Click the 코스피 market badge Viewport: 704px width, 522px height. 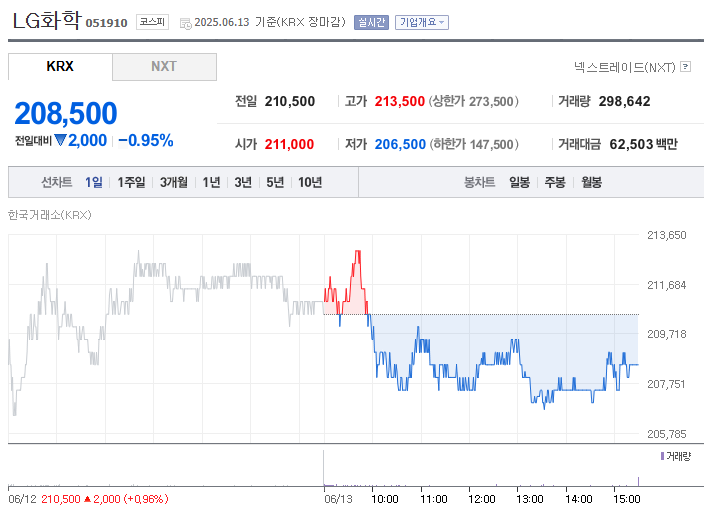(152, 22)
